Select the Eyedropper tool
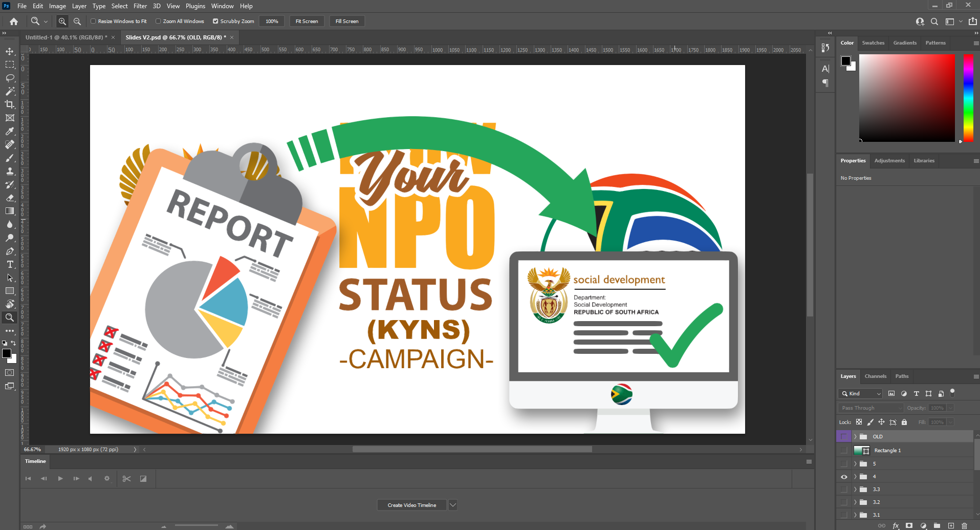Viewport: 980px width, 530px height. point(10,131)
